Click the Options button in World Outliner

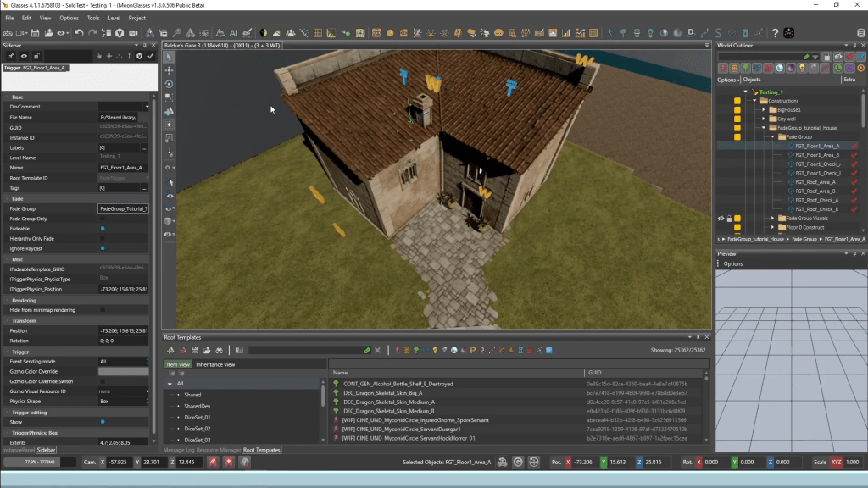tap(727, 80)
